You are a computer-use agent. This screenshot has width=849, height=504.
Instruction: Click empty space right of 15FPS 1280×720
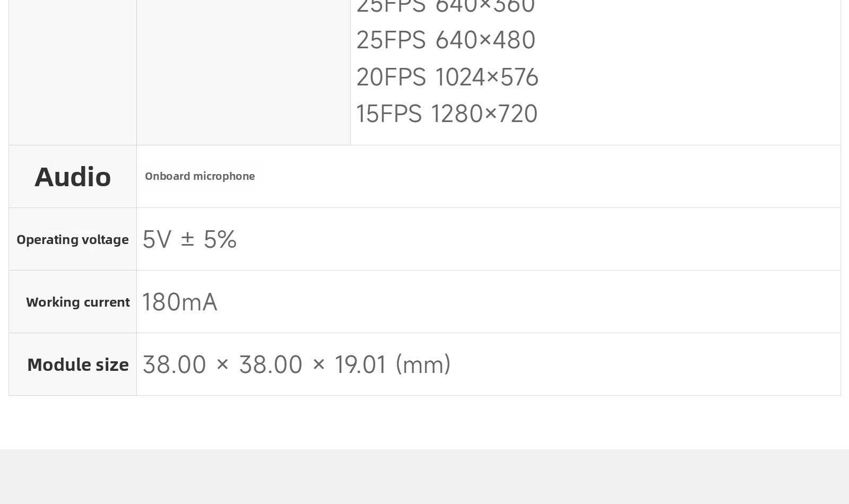point(689,114)
